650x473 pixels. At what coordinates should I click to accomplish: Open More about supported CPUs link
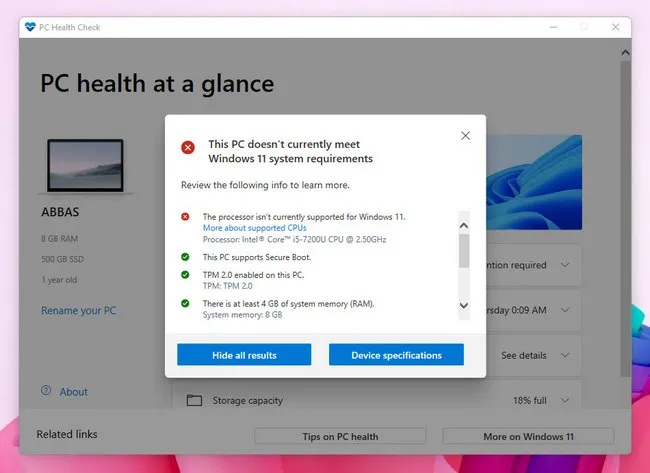254,228
